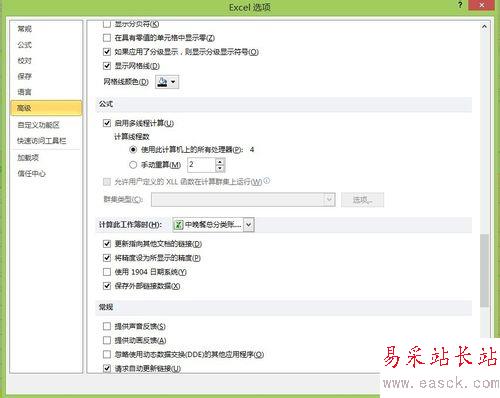
Task: Enable 提供动画反馈 checkbox
Action: click(x=107, y=340)
